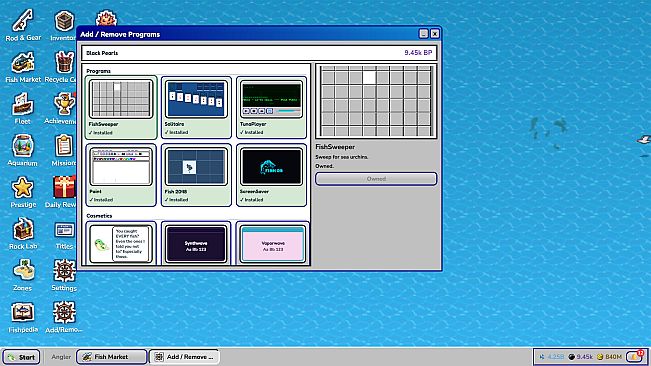This screenshot has height=366, width=651.
Task: Open the notification bell with badge 12
Action: [x=635, y=356]
